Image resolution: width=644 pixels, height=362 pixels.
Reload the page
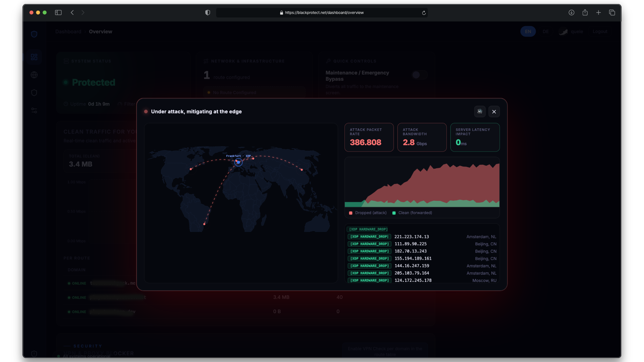click(424, 13)
